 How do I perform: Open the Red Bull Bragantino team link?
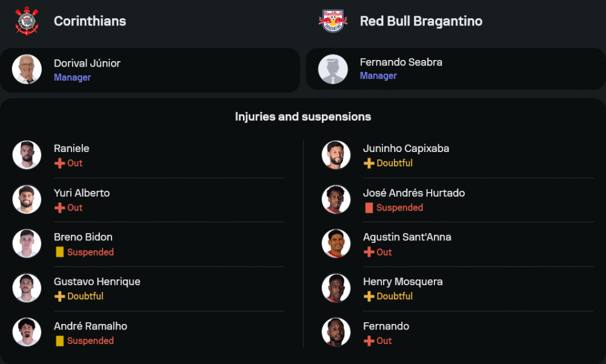click(421, 21)
